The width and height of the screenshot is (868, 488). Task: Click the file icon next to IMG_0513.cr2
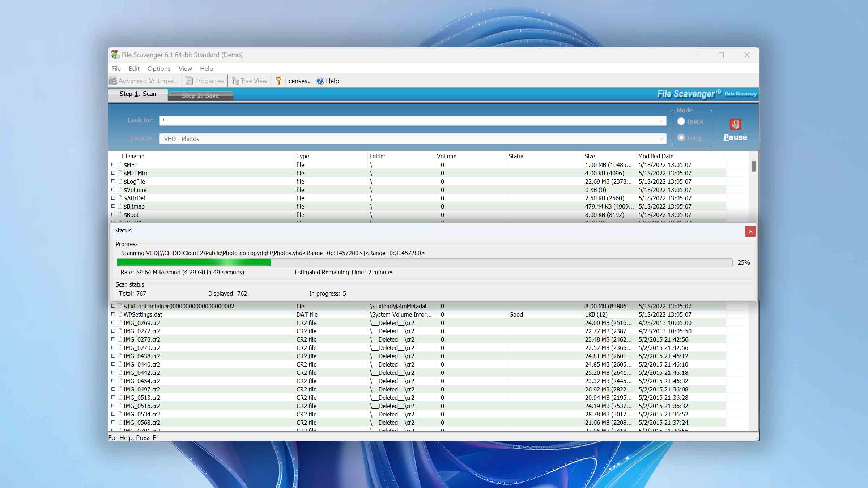(x=120, y=398)
